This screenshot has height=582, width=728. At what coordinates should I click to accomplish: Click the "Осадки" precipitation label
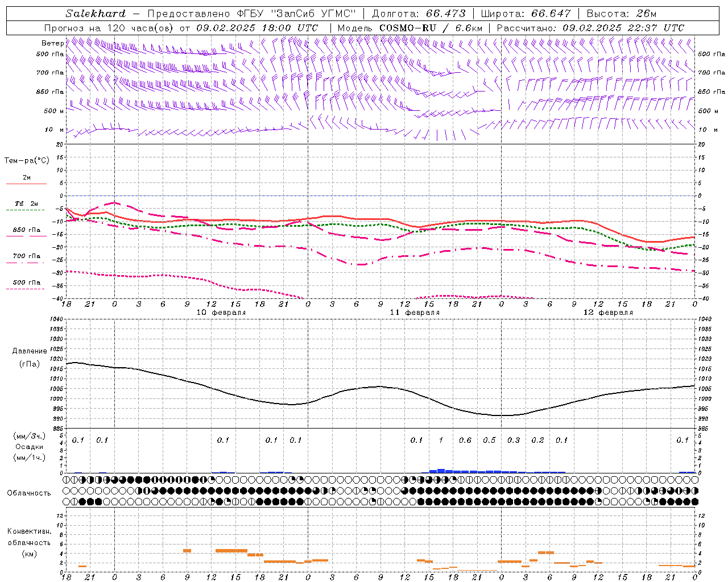[x=30, y=447]
